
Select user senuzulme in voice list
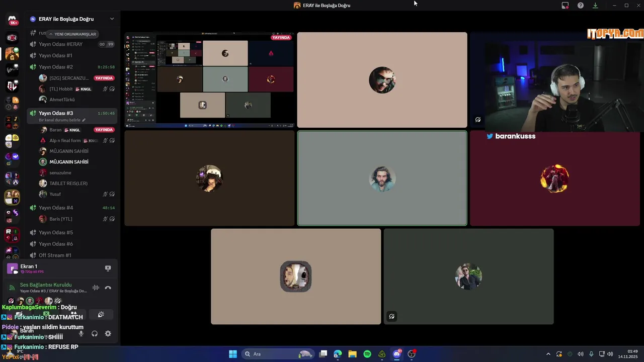point(76,172)
